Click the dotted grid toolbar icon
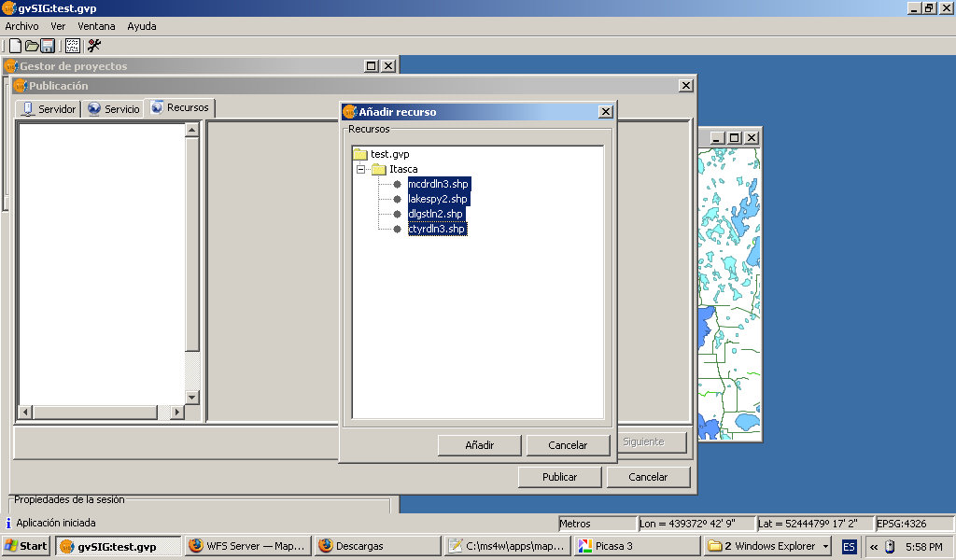 [73, 46]
